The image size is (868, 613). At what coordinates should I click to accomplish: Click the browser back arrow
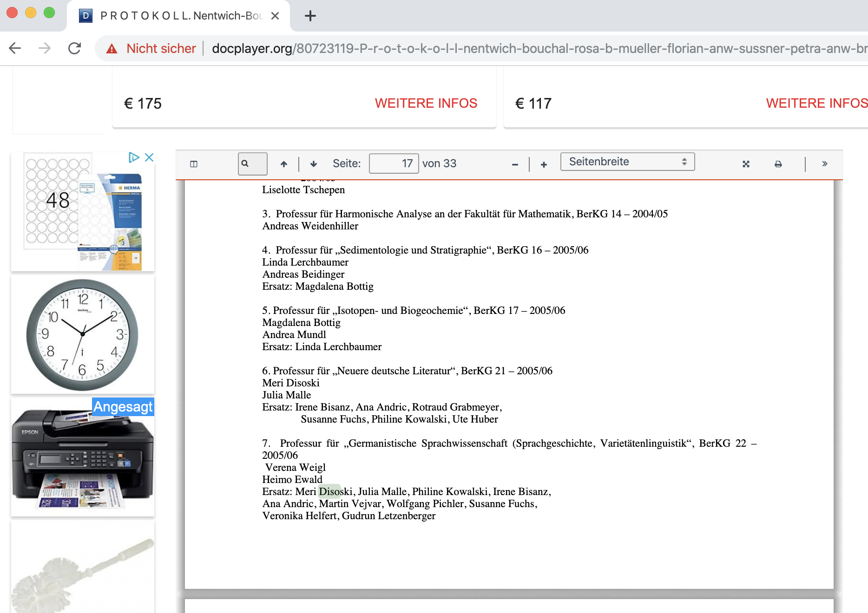[x=15, y=48]
